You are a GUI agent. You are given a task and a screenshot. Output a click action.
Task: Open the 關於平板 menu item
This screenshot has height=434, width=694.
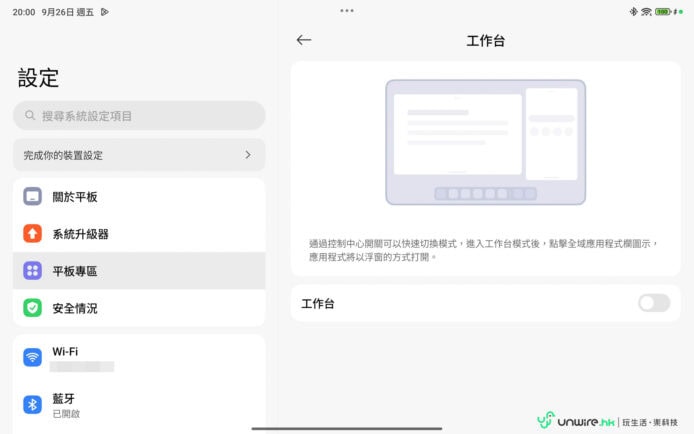[x=140, y=197]
